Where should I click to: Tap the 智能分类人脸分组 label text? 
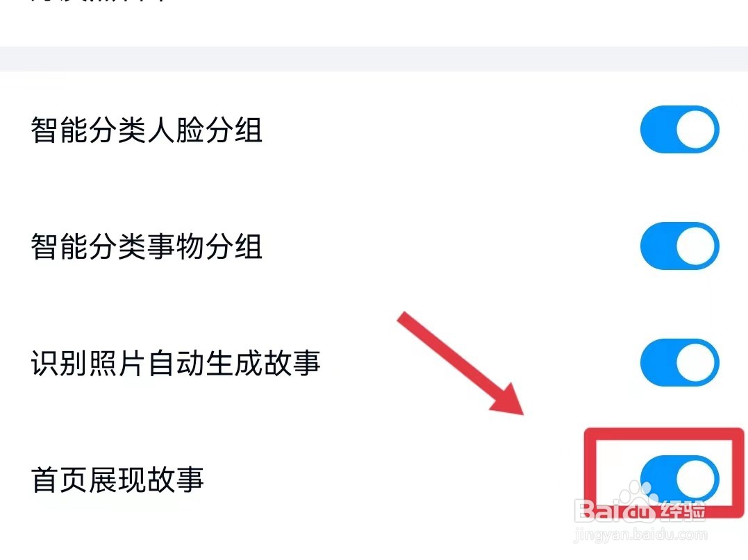147,130
